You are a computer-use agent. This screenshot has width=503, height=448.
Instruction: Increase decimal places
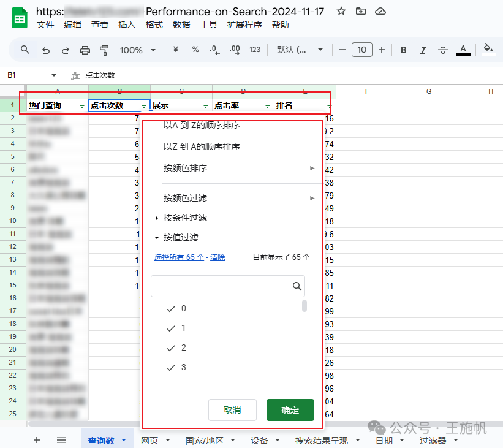click(235, 50)
